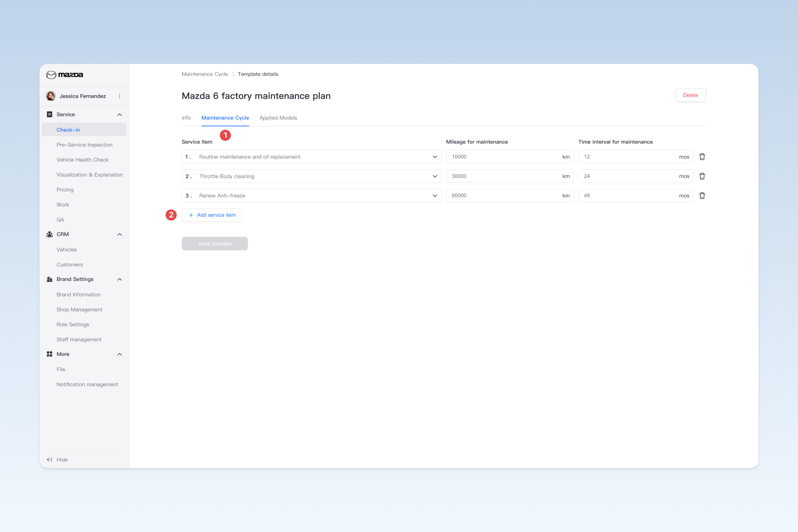Go to Pre-Service Inspection
This screenshot has height=532, width=798.
[x=84, y=145]
